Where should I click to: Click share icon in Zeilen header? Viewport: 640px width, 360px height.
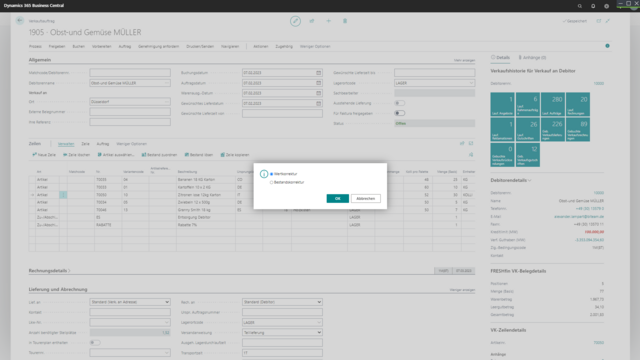coord(462,143)
